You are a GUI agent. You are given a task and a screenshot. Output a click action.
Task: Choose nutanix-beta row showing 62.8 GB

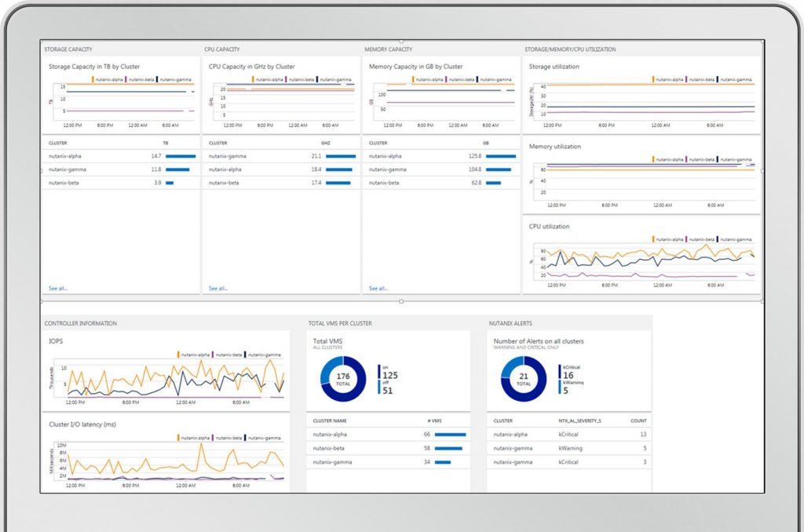[441, 183]
